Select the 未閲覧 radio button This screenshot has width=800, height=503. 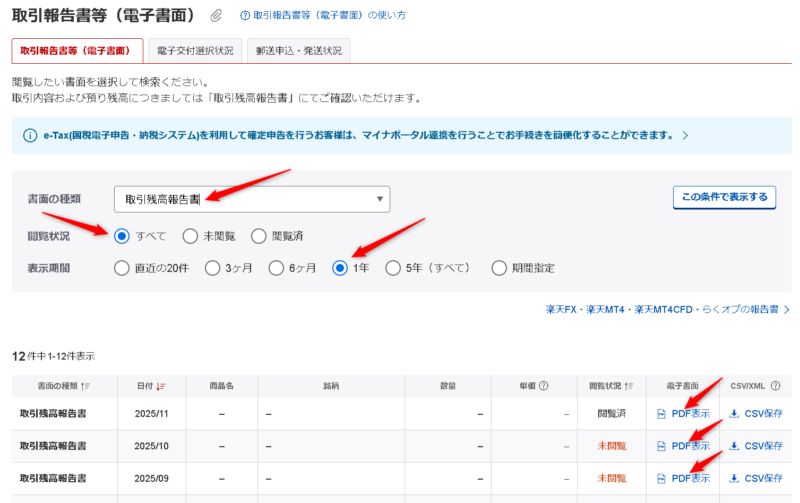(190, 236)
